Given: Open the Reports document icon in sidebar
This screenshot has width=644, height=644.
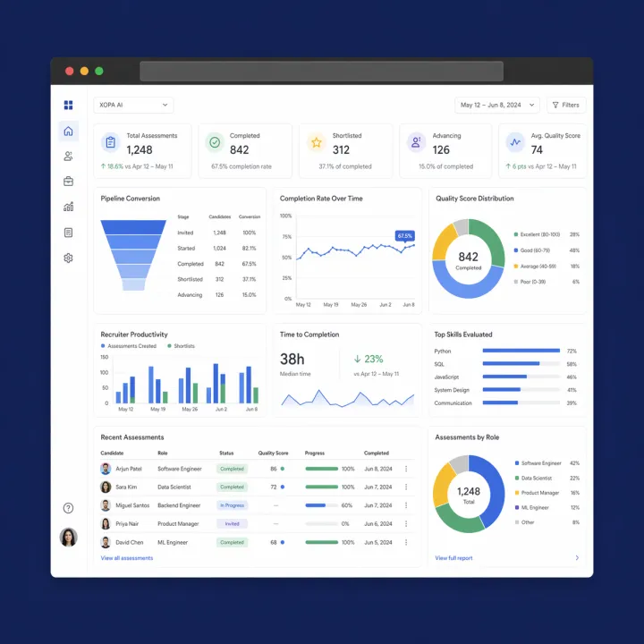Looking at the screenshot, I should coord(68,233).
